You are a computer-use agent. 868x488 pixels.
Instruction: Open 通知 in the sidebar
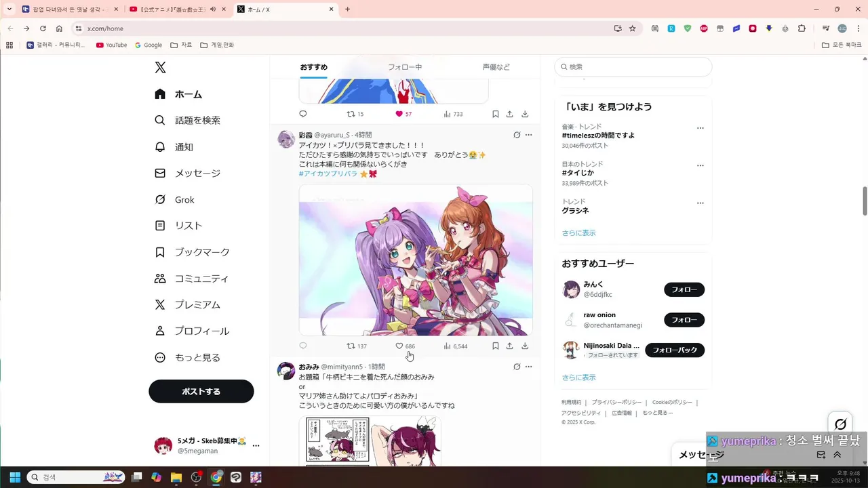coord(174,146)
